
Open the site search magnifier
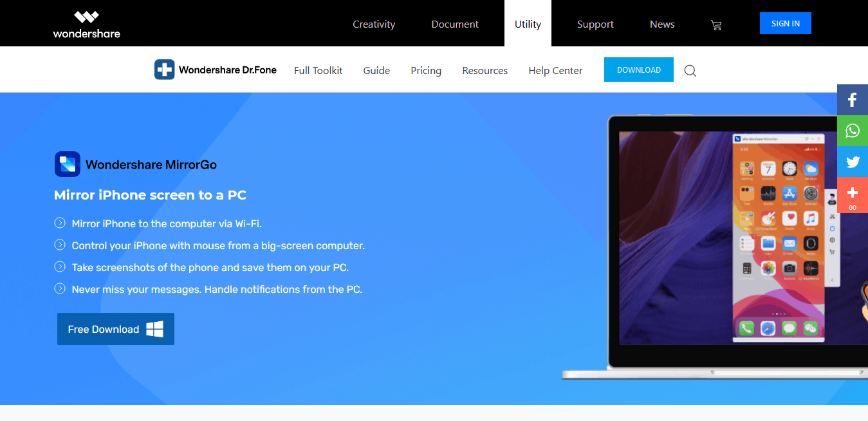click(x=690, y=71)
